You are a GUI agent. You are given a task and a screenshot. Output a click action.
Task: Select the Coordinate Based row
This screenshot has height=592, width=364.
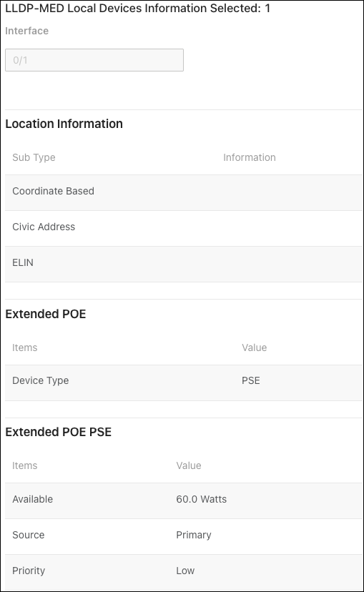click(184, 192)
